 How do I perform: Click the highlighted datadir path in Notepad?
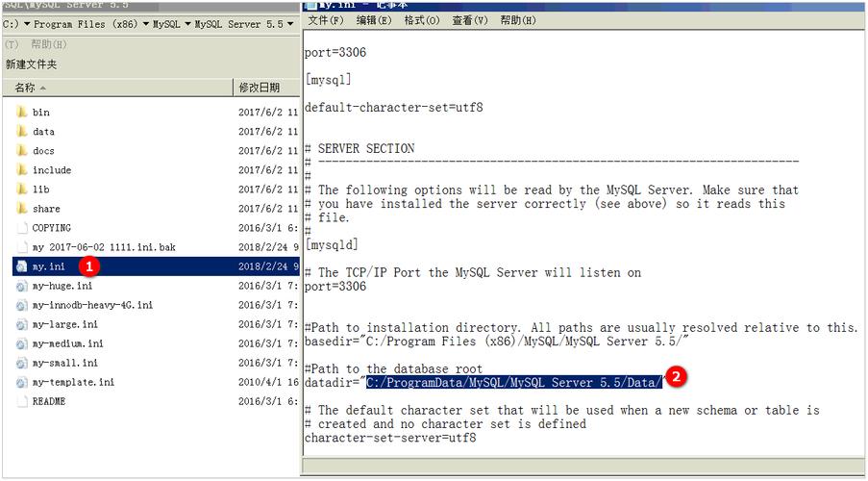514,382
